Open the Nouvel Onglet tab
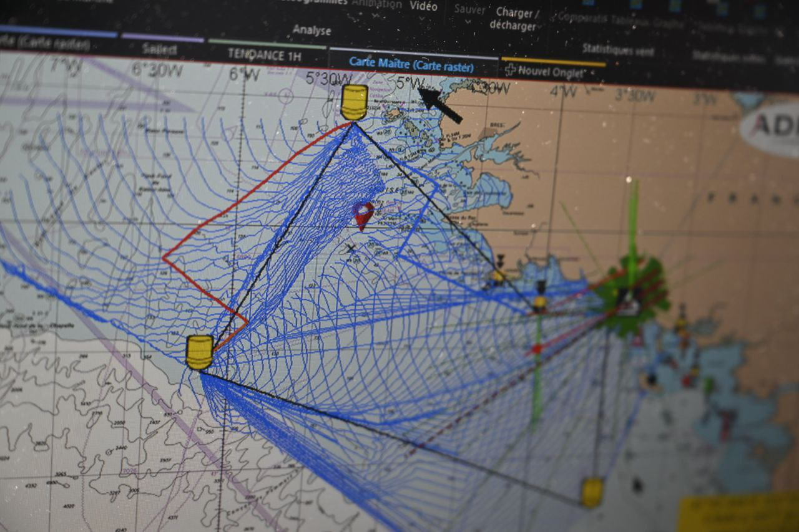 point(553,71)
